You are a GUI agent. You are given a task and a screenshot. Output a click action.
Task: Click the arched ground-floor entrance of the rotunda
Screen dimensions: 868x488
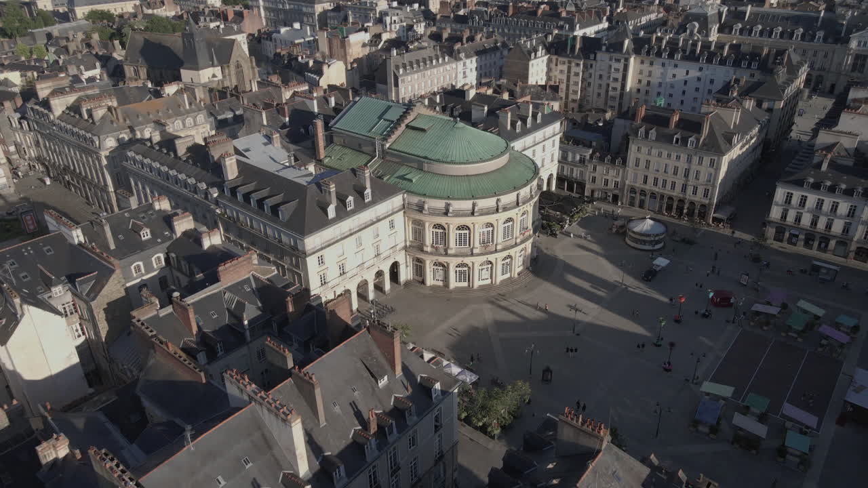tap(461, 274)
